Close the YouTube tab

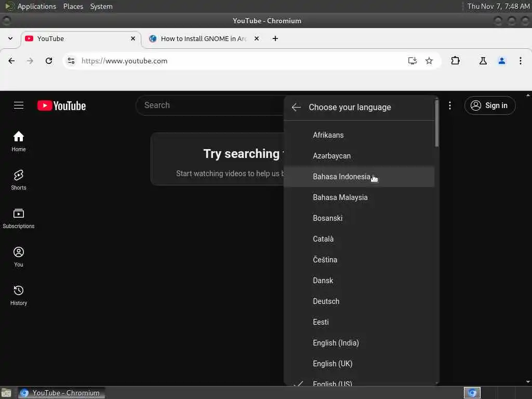133,38
